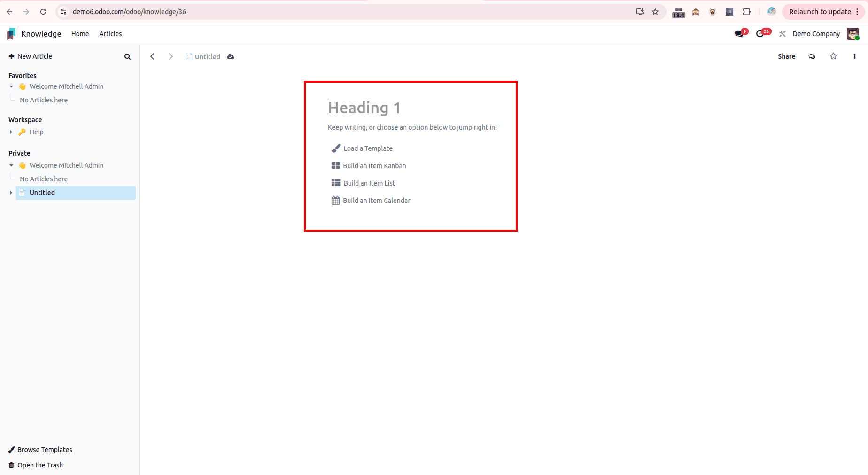This screenshot has width=868, height=475.
Task: Expand the Help workspace article
Action: click(x=11, y=132)
